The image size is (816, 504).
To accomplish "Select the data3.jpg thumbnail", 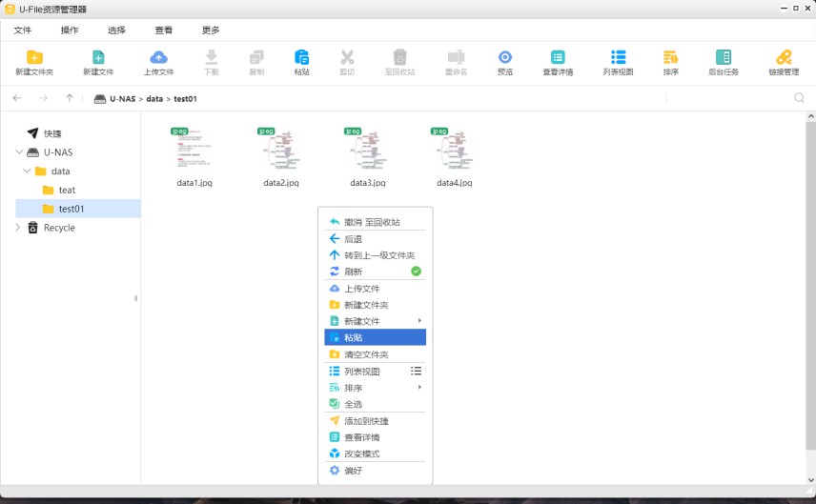I will (x=367, y=151).
